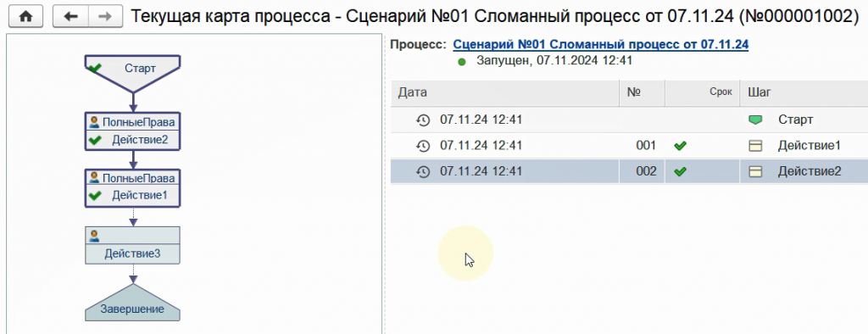Click the history clock icon in Старт row
Screen dimensions: 868x334
point(423,120)
